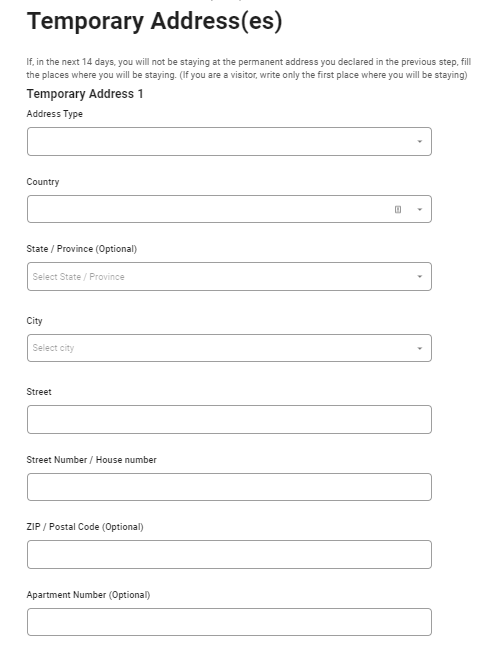Click the State / Province caret arrow
The width and height of the screenshot is (498, 651).
[419, 277]
